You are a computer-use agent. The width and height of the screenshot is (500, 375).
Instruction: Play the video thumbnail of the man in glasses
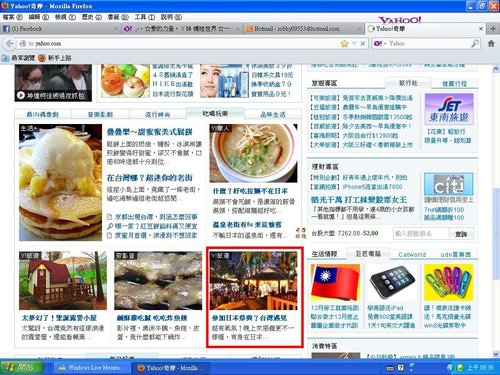pos(53,83)
